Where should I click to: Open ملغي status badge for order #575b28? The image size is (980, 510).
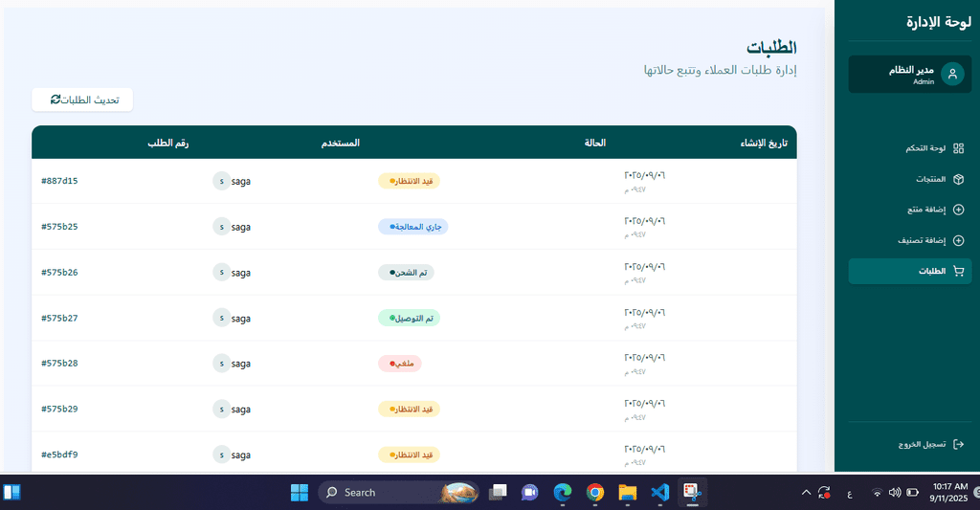tap(400, 364)
